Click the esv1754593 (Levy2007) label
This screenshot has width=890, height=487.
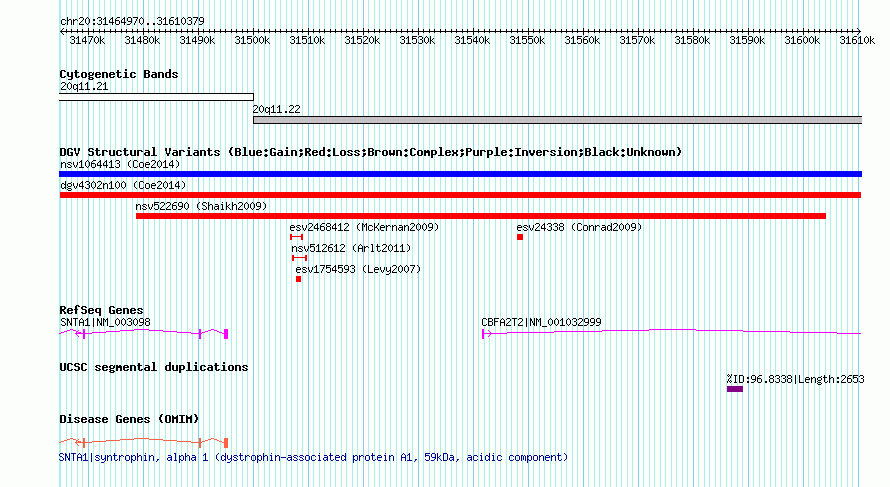click(x=358, y=270)
